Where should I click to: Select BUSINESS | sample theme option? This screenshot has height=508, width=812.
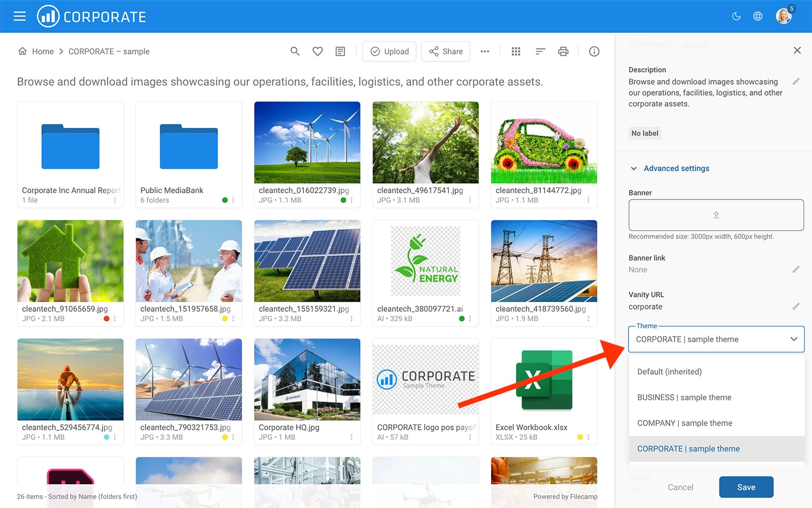coord(717,397)
